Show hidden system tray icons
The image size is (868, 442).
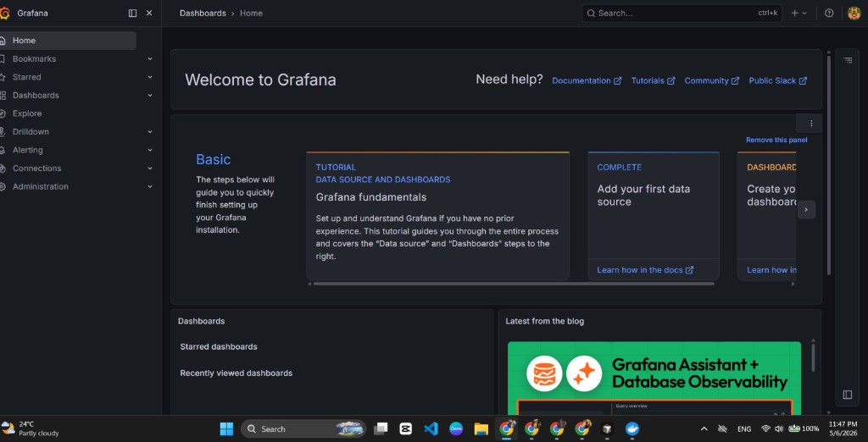(704, 428)
